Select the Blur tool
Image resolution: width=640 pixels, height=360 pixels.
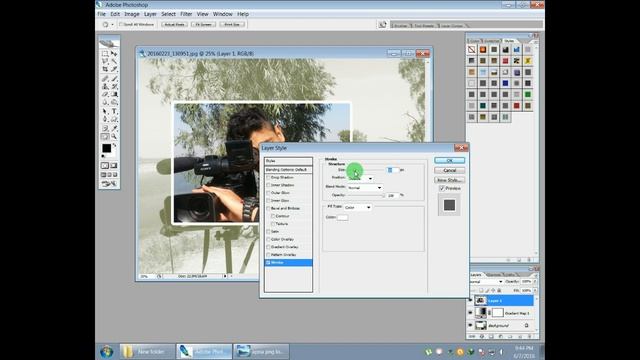pos(105,102)
